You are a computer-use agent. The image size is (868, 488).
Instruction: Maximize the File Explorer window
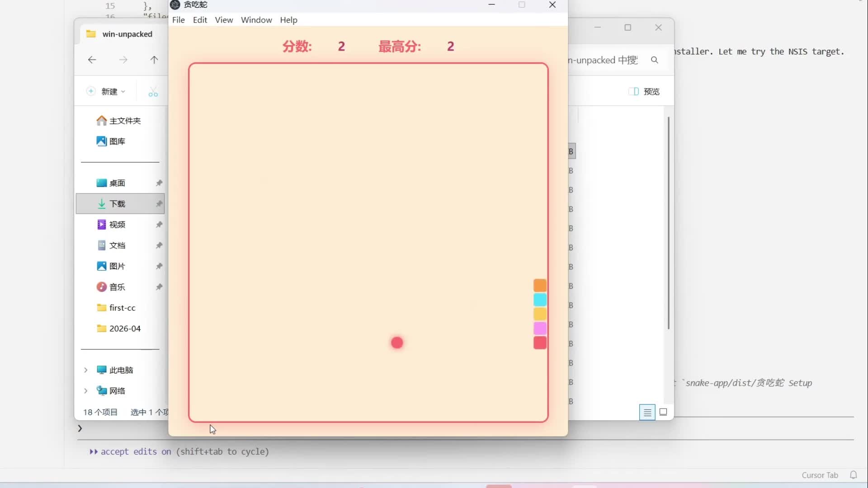pyautogui.click(x=627, y=28)
